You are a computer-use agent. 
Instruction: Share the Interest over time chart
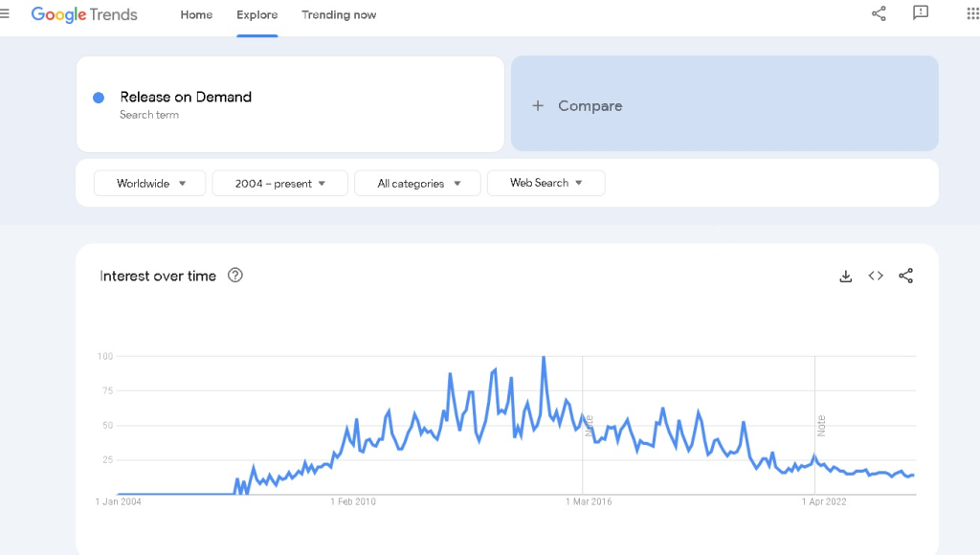pos(905,276)
